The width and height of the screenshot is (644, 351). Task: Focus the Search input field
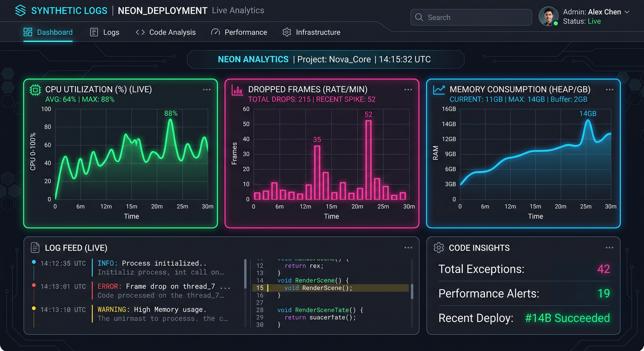tap(471, 17)
